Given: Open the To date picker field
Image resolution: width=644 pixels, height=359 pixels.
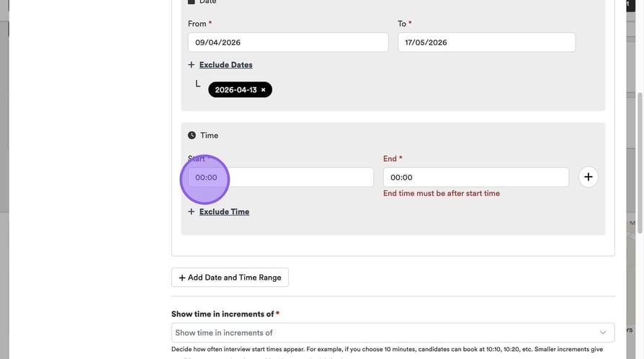Looking at the screenshot, I should [x=486, y=43].
